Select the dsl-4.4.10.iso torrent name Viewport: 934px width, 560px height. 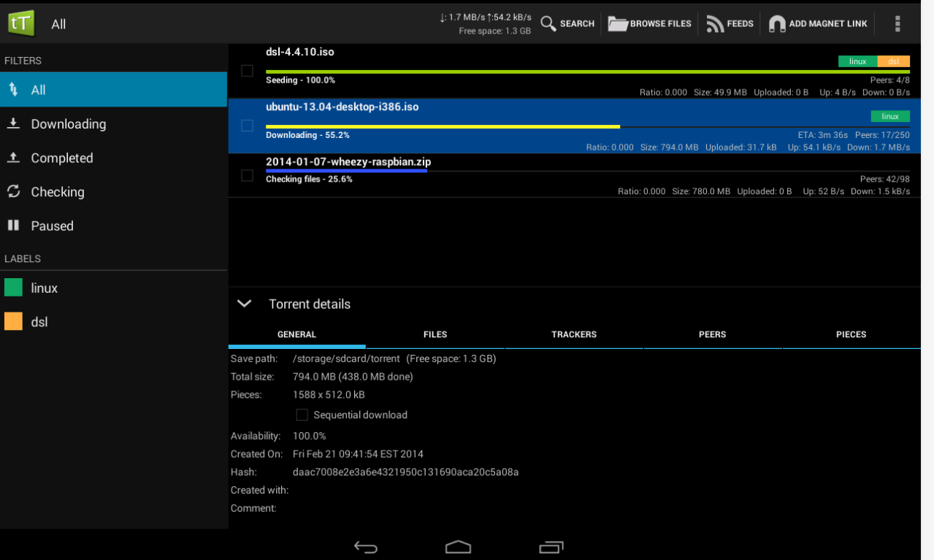click(300, 53)
